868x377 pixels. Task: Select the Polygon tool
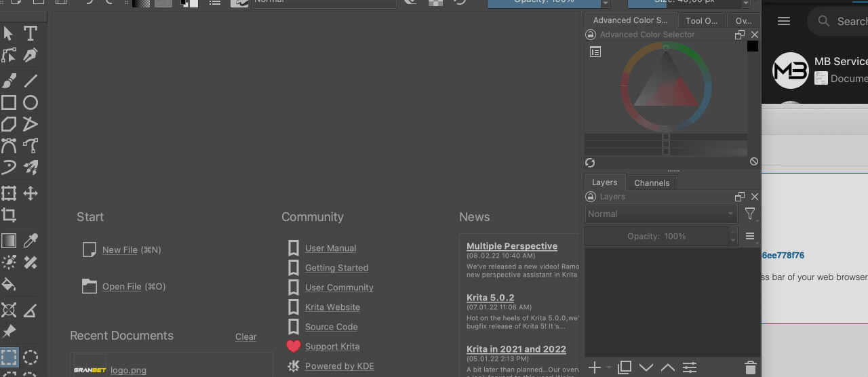(9, 124)
